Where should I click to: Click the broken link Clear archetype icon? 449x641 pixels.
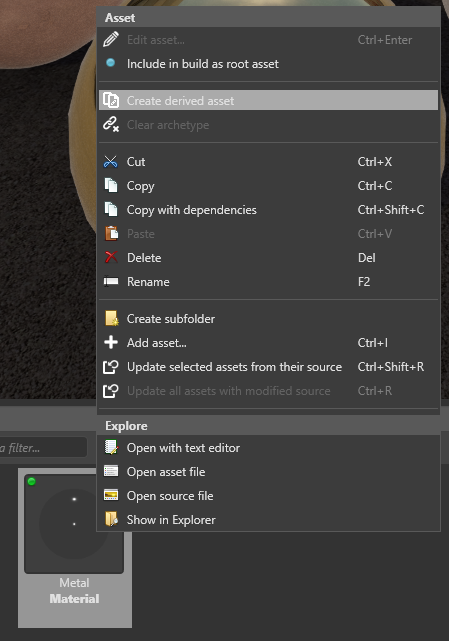[111, 124]
